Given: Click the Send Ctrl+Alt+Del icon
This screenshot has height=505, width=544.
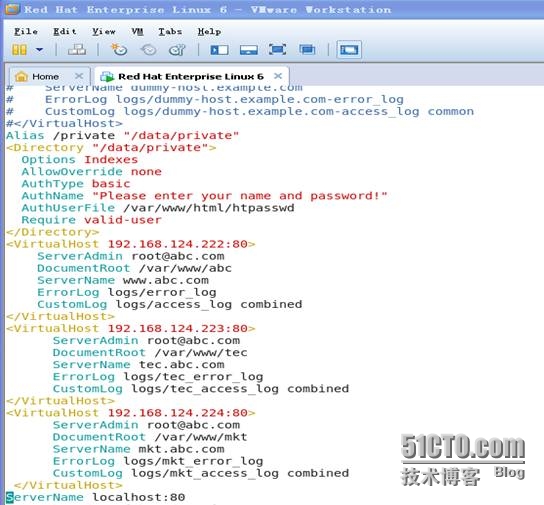Looking at the screenshot, I should pos(77,50).
